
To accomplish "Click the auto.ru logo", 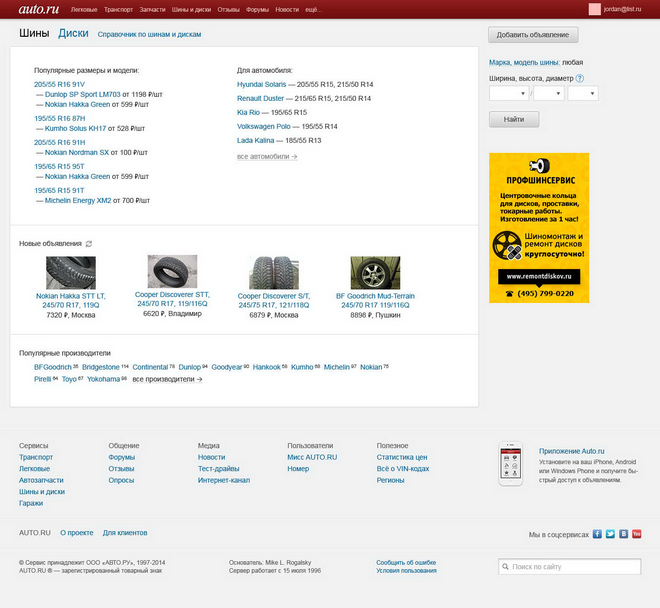I will [x=39, y=9].
